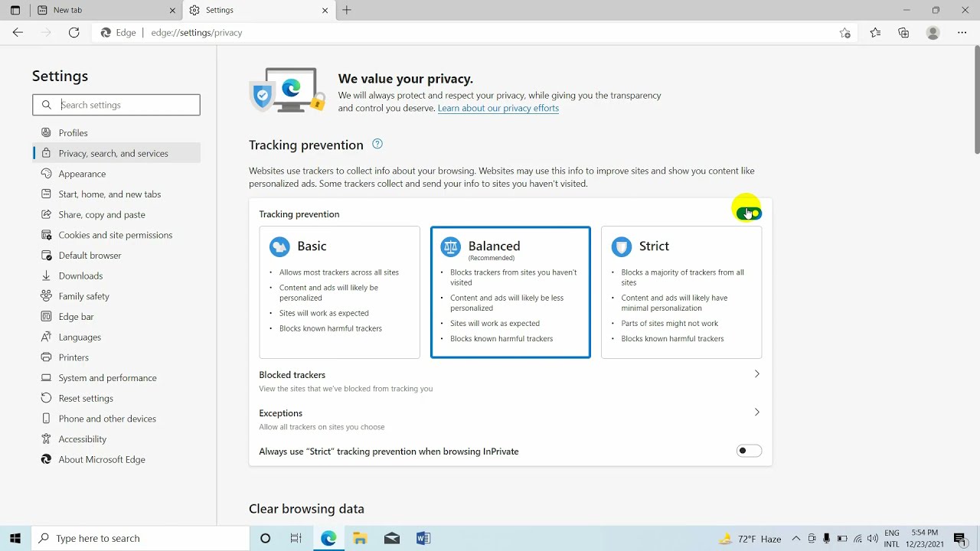Show hidden system tray icons
The width and height of the screenshot is (980, 551).
pos(796,539)
